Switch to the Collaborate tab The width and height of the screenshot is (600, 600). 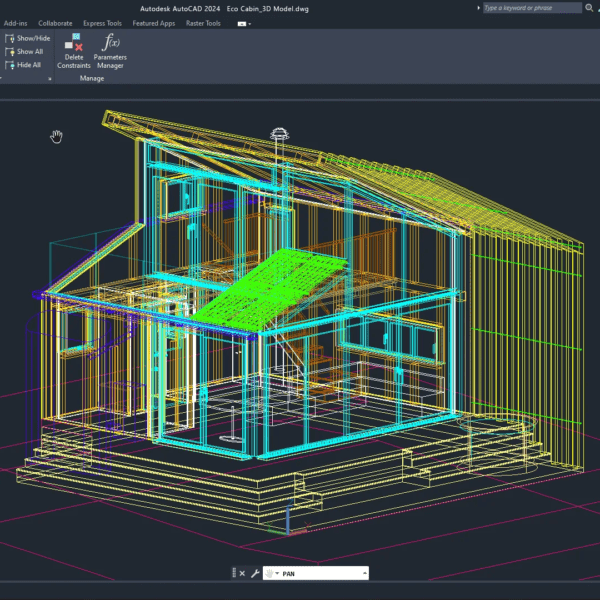point(56,22)
